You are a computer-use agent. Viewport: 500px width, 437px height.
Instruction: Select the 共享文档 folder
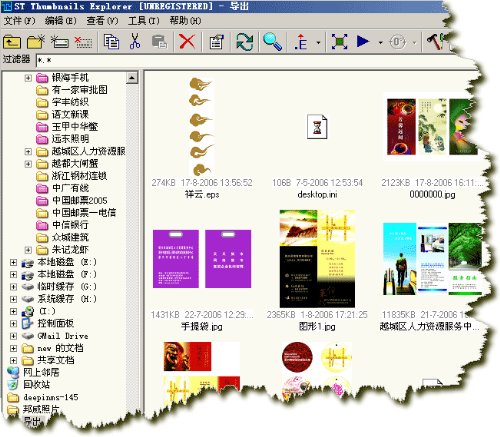pyautogui.click(x=56, y=360)
